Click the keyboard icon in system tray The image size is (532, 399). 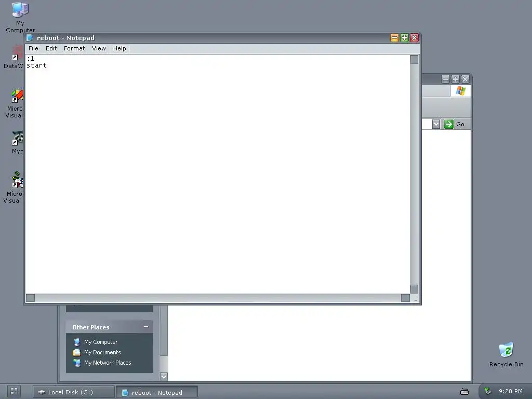(464, 392)
